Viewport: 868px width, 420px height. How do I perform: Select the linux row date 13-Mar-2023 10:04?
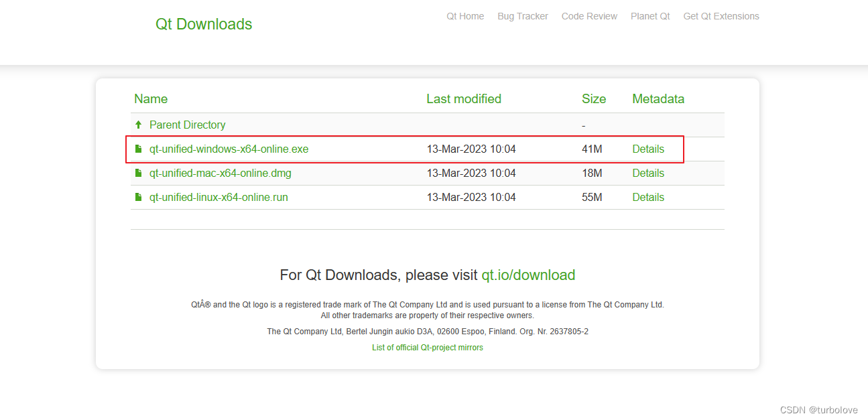point(471,197)
